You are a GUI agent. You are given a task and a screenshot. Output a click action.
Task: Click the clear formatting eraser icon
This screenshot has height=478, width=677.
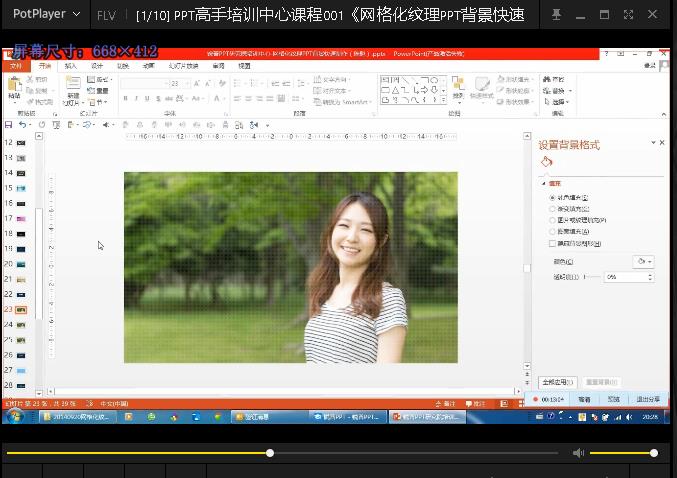(222, 83)
